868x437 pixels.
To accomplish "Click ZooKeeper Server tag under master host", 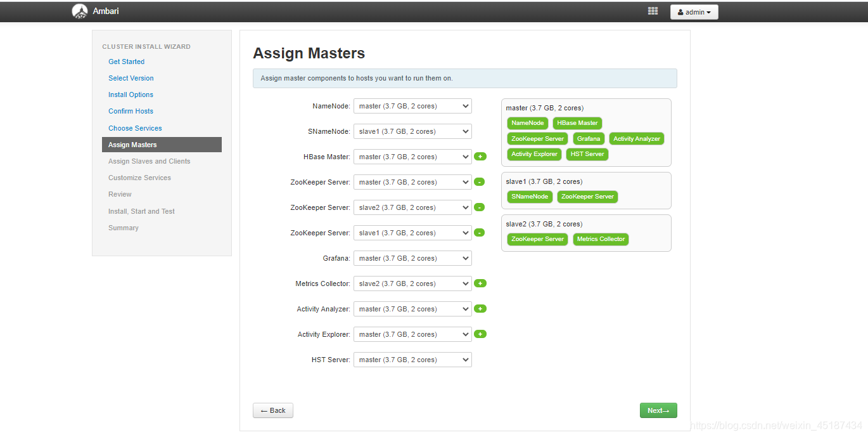I will 537,138.
